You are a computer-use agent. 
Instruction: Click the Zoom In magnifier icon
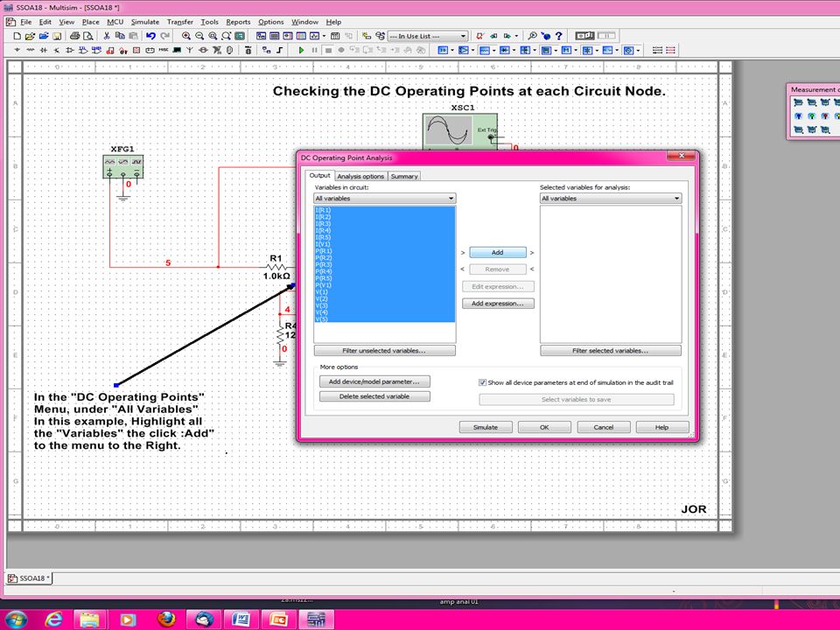(185, 36)
